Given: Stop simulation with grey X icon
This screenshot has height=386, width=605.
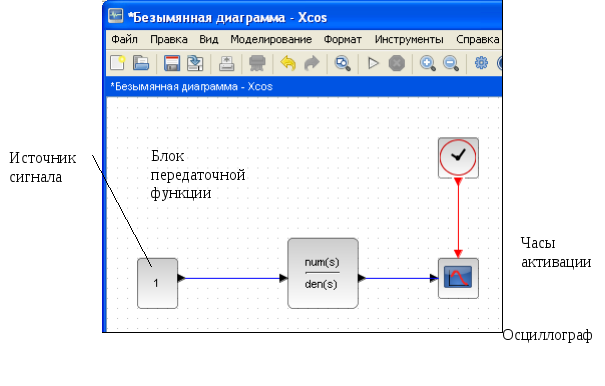Looking at the screenshot, I should point(397,63).
